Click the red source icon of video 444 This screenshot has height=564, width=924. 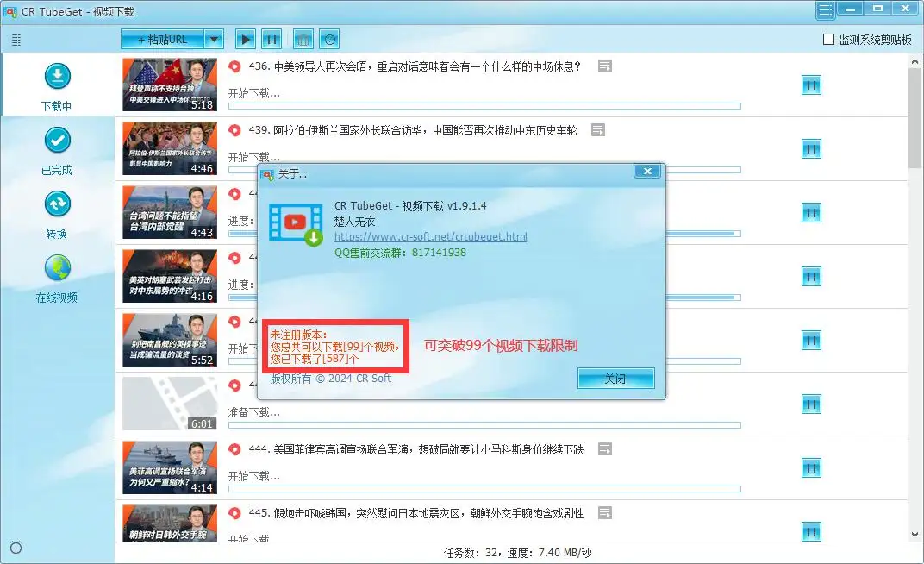coord(234,449)
